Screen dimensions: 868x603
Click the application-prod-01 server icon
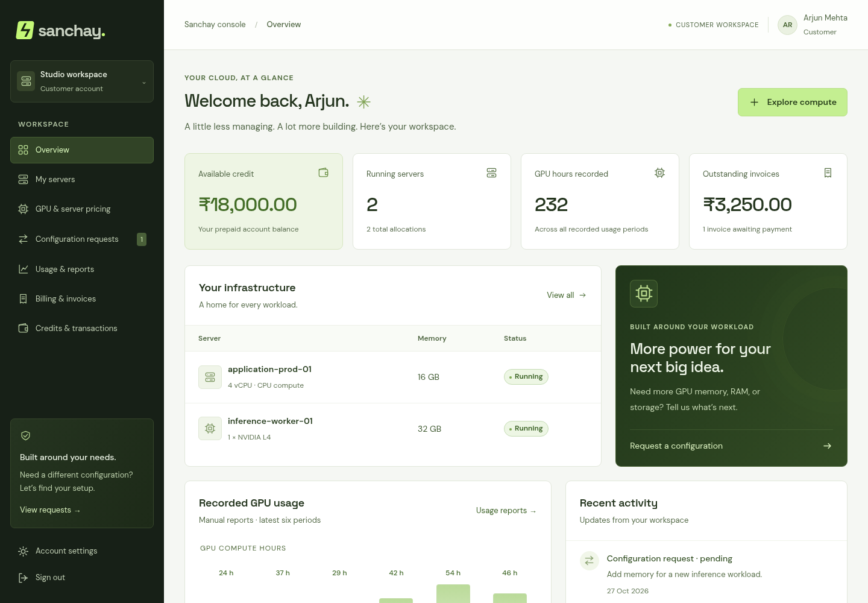(210, 377)
